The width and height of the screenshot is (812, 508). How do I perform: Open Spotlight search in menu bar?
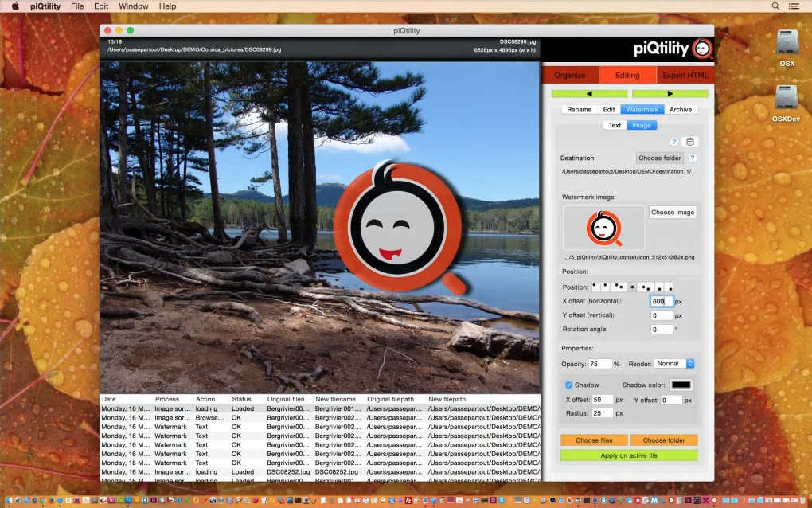click(x=775, y=6)
